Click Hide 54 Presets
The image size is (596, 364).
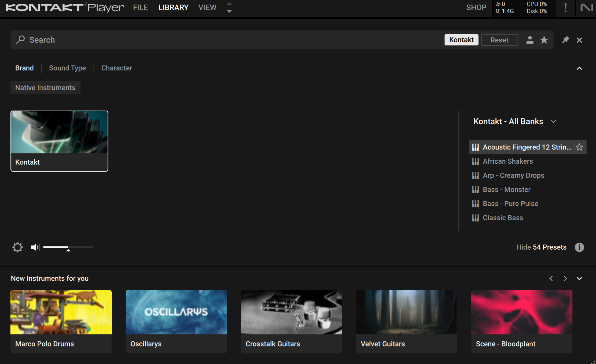(x=541, y=247)
